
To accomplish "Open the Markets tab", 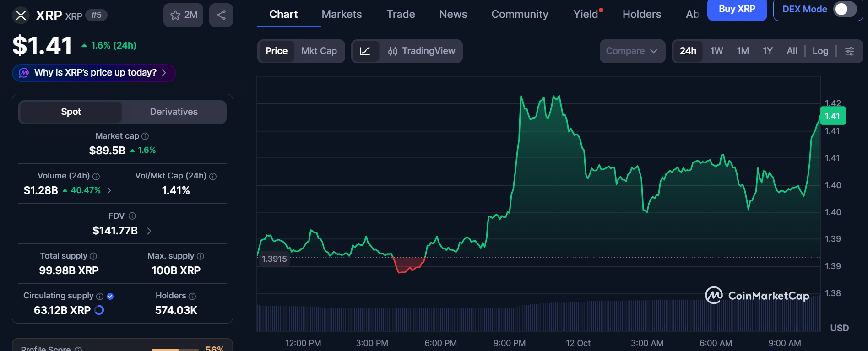I will (x=342, y=14).
